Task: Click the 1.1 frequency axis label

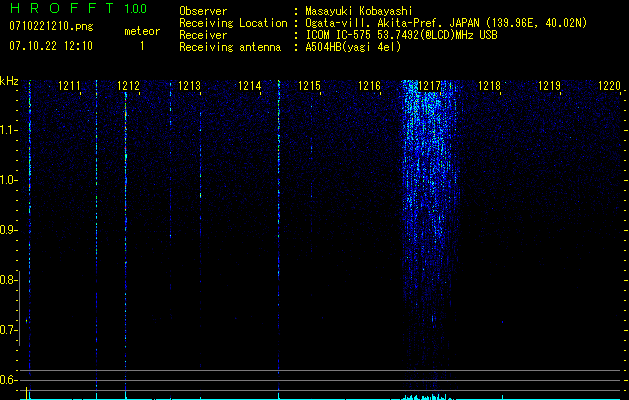Action: 7,130
